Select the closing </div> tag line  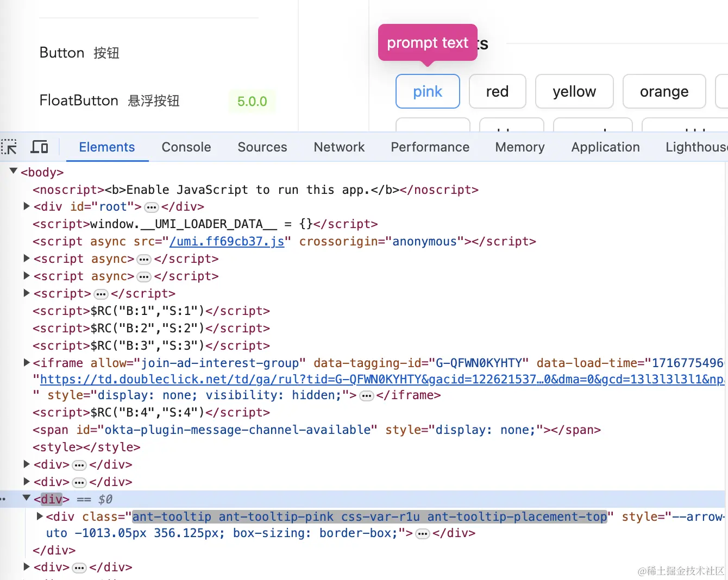point(54,550)
